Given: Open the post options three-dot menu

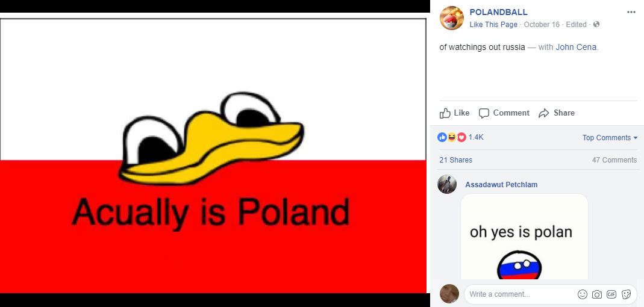Looking at the screenshot, I should [x=631, y=12].
